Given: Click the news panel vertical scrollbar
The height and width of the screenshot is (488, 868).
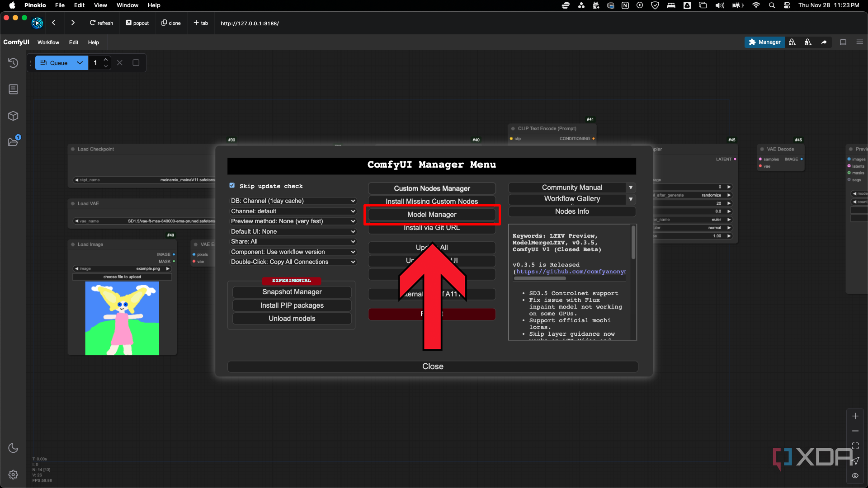Looking at the screenshot, I should (x=633, y=242).
